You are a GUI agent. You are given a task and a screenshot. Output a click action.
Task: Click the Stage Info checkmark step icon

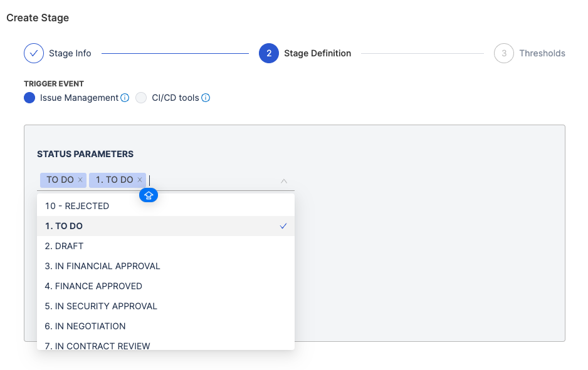point(34,53)
